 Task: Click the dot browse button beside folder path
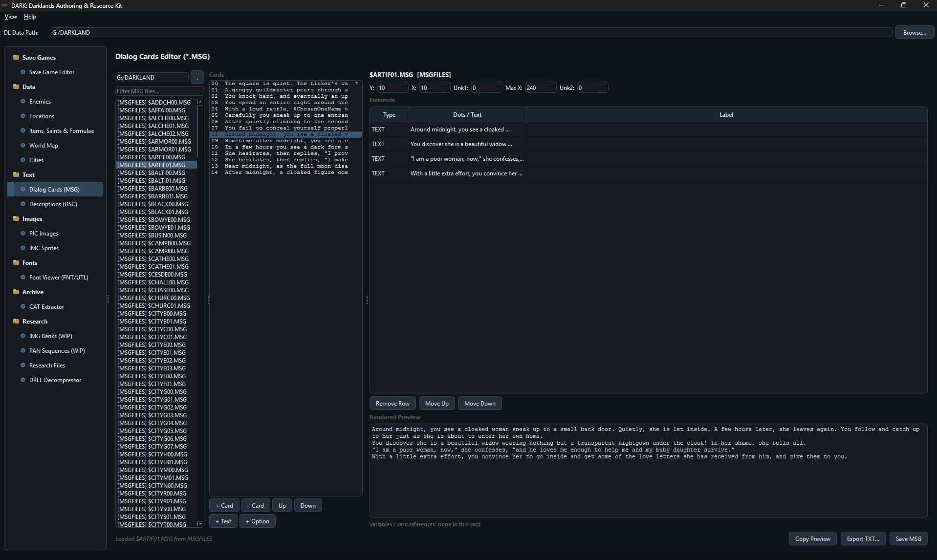click(x=197, y=77)
